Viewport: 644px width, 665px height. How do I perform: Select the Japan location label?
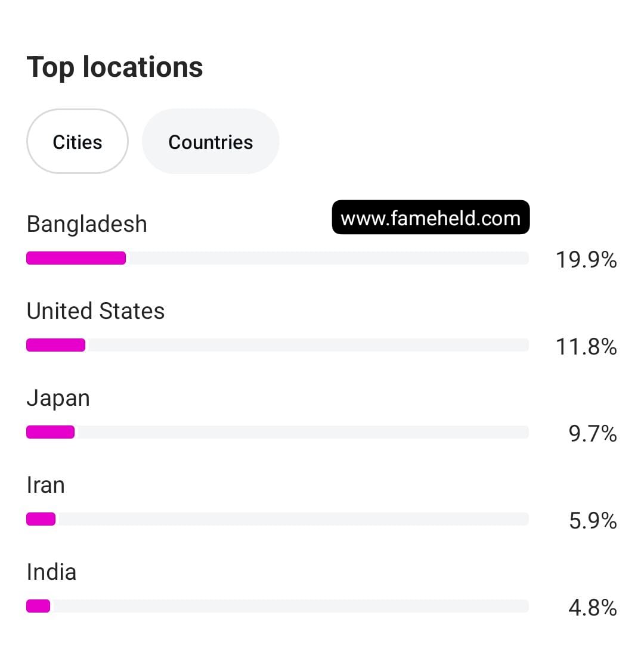tap(58, 398)
